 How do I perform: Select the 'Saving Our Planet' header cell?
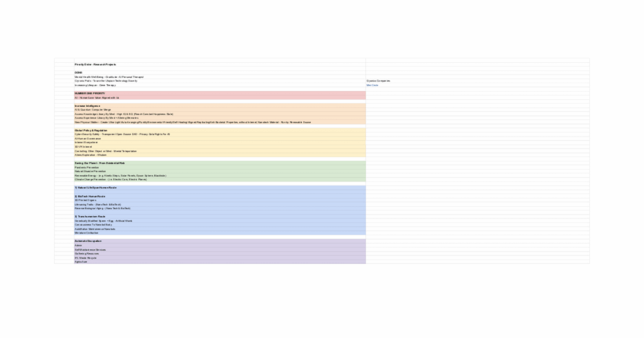tap(219, 163)
